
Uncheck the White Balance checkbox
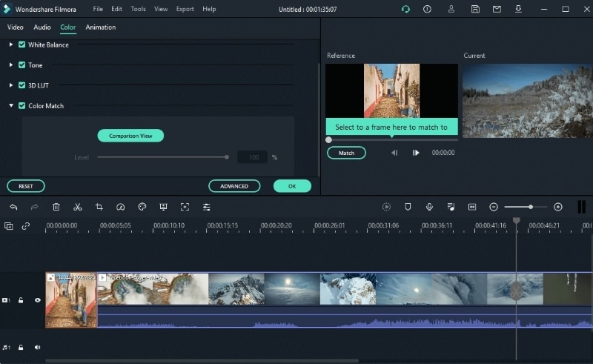(x=22, y=44)
